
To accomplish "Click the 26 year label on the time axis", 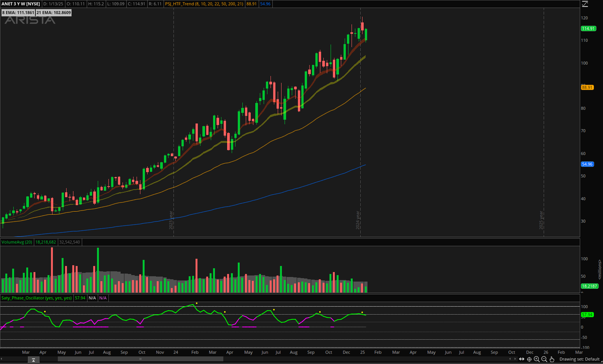I will tap(546, 353).
